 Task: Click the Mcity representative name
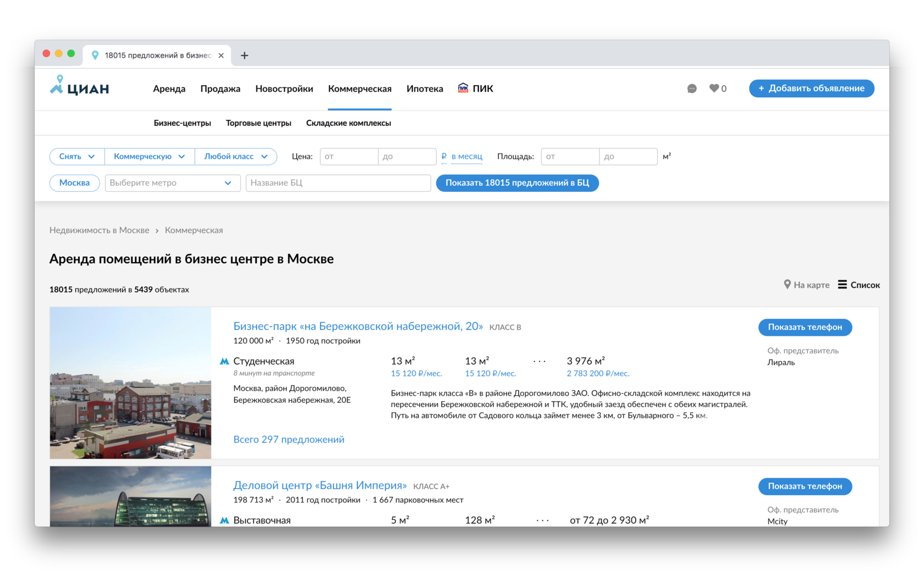click(778, 521)
